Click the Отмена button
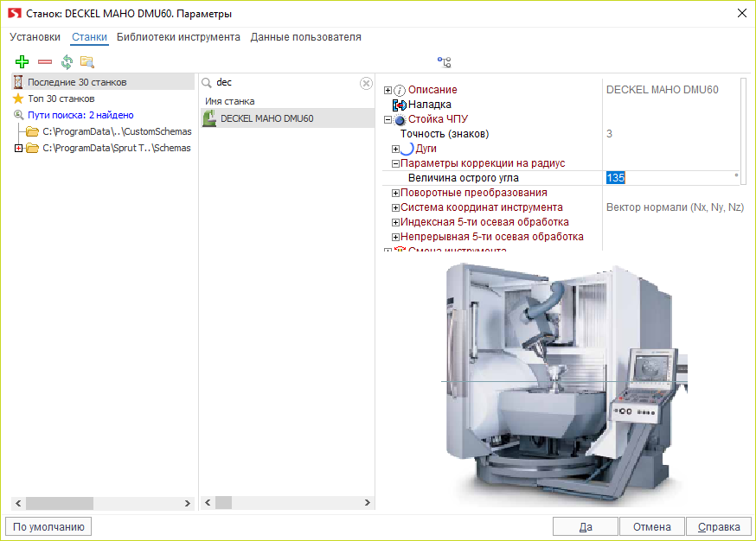756x541 pixels. (x=651, y=526)
